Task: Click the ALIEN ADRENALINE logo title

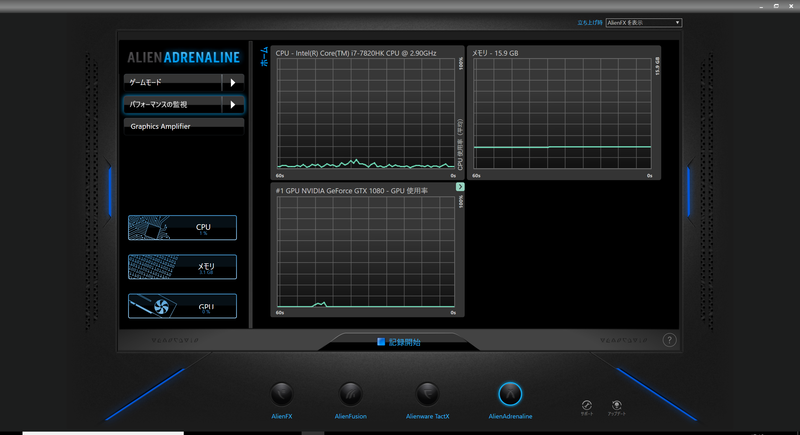Action: [184, 57]
